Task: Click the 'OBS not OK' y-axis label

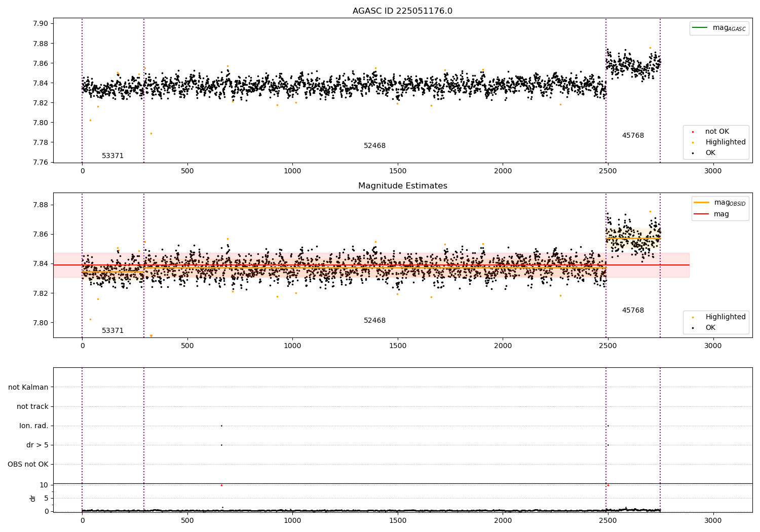Action: coord(28,465)
